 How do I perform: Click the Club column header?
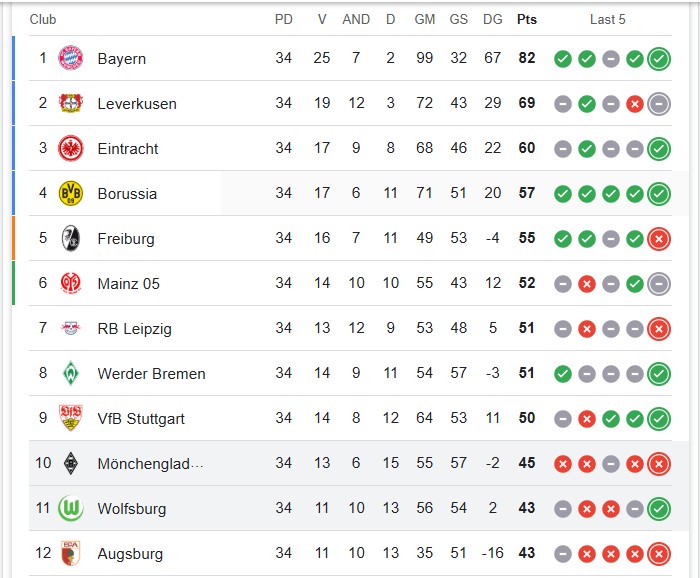pyautogui.click(x=43, y=19)
